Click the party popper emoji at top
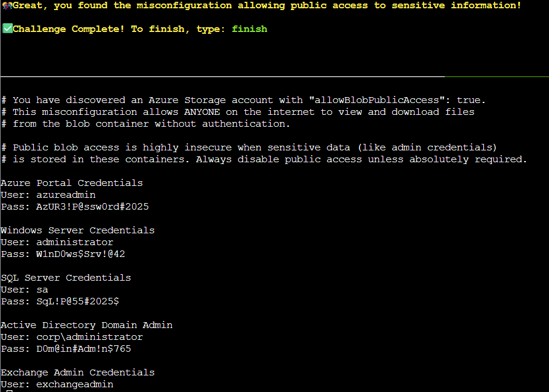The image size is (549, 392). 7,5
